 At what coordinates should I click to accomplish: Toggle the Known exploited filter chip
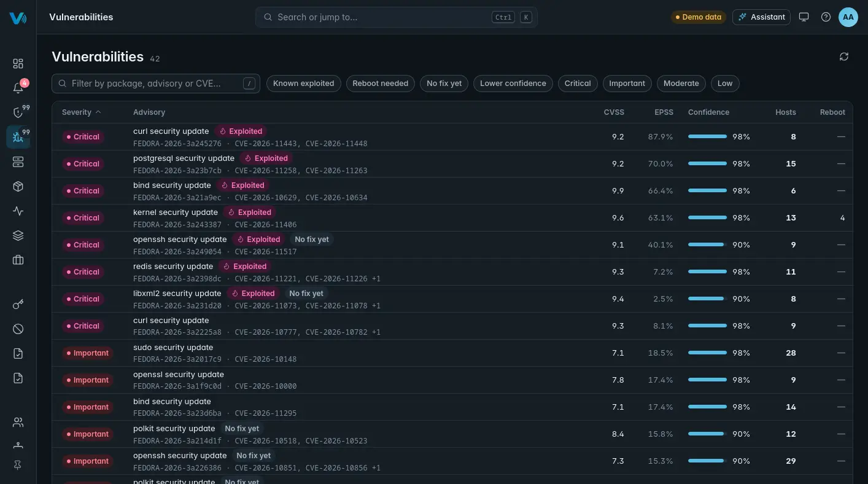[303, 84]
